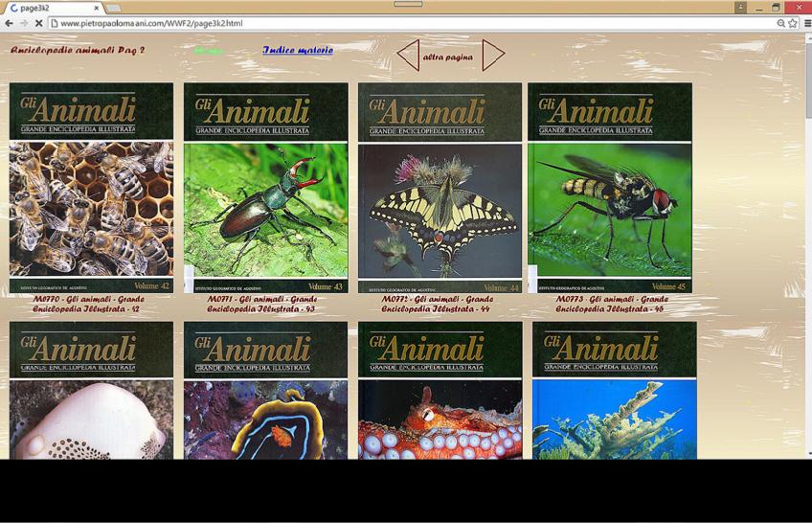
Task: Open Volume 45 fly cover thumbnail
Action: click(x=610, y=188)
